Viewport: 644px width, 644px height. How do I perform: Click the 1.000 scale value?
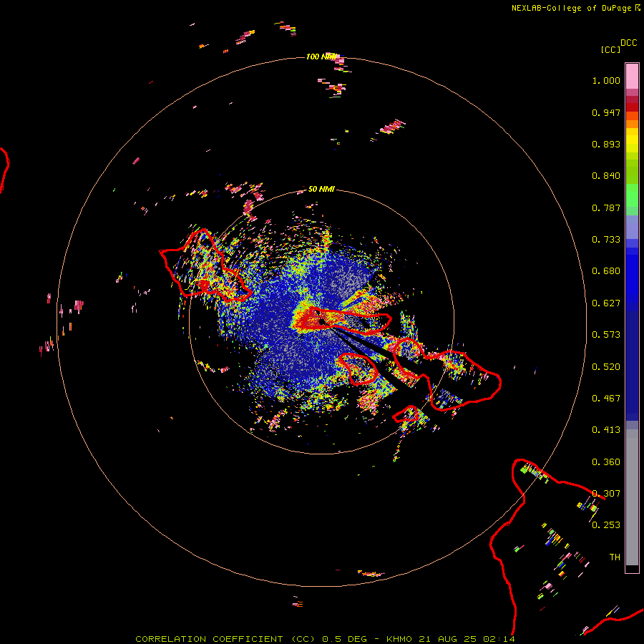[x=606, y=80]
